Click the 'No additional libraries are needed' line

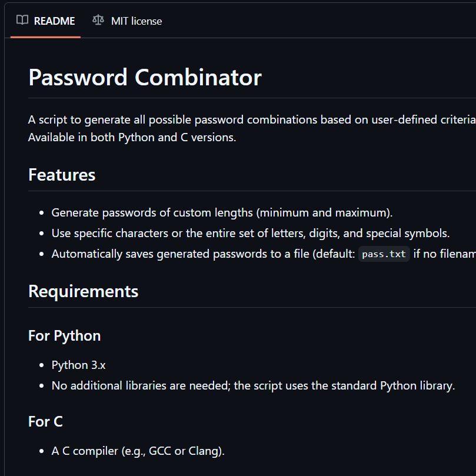point(253,386)
